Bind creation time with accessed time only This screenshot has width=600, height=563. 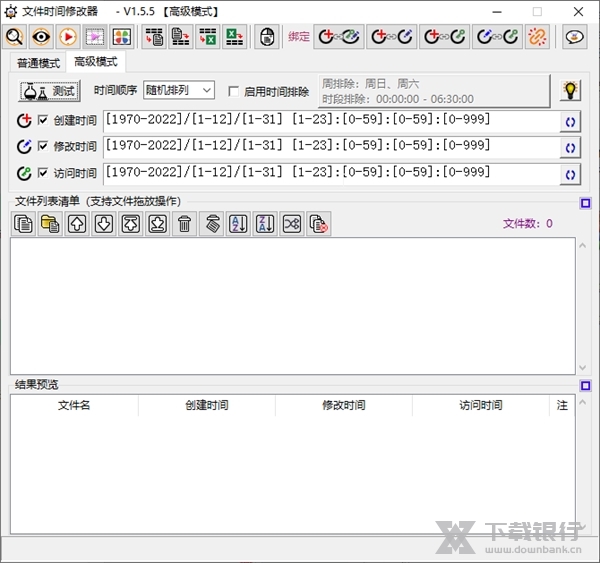click(x=444, y=37)
